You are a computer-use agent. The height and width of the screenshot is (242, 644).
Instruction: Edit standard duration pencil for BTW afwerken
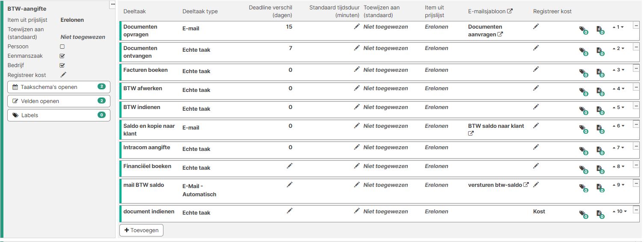point(357,88)
